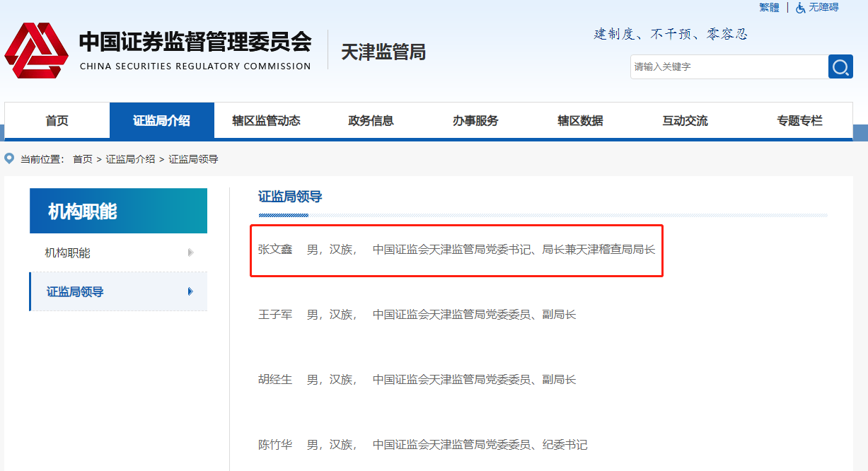Screen dimensions: 868x471
Task: Expand the arrow beside sidebar 机构职能
Action: [x=190, y=252]
